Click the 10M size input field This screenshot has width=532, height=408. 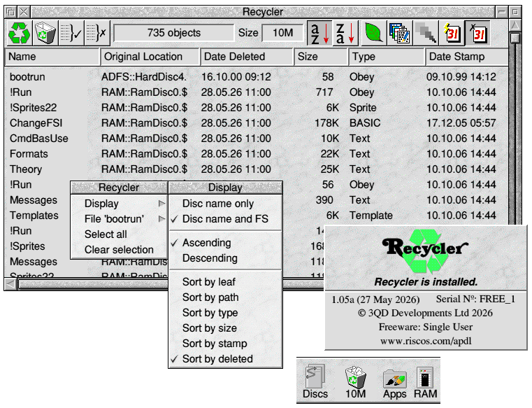click(x=282, y=33)
